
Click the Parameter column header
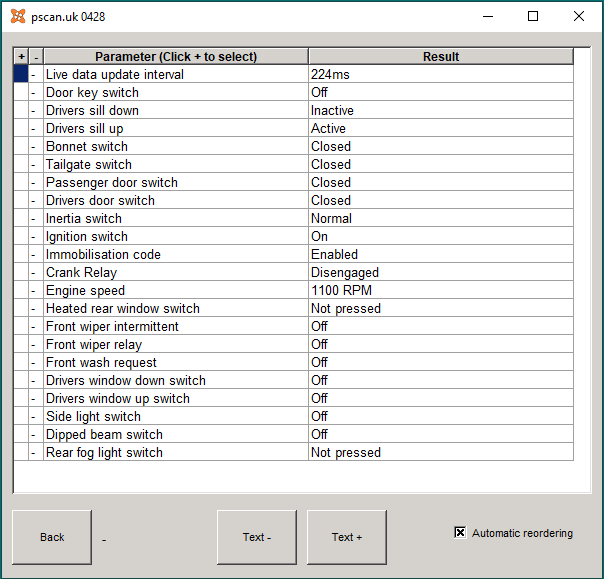click(176, 57)
